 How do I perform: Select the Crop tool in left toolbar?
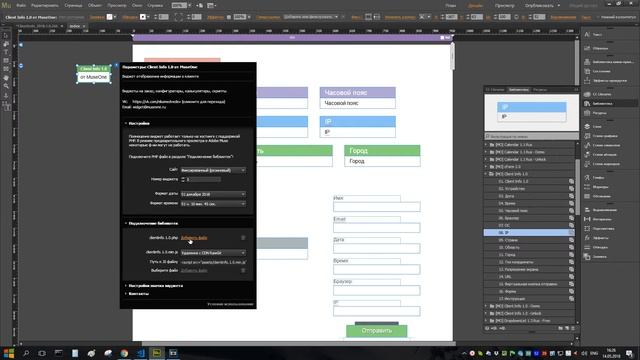[x=6, y=44]
